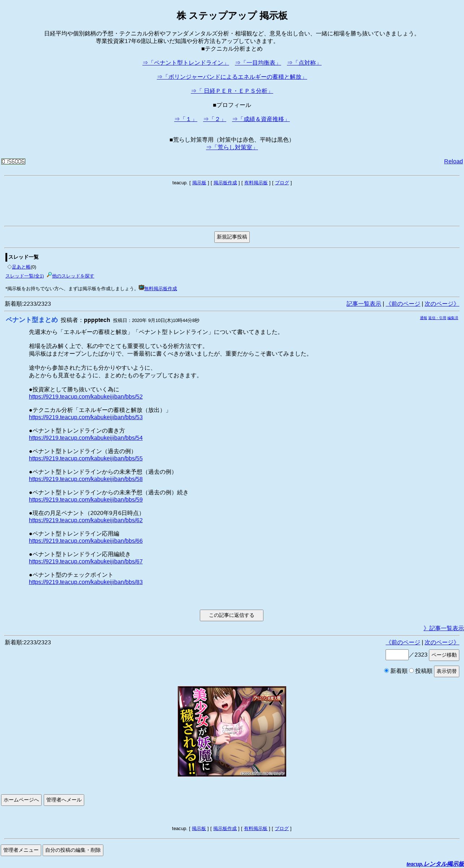The width and height of the screenshot is (464, 868).
Task: Open profile link 「１」
Action: pos(186,119)
